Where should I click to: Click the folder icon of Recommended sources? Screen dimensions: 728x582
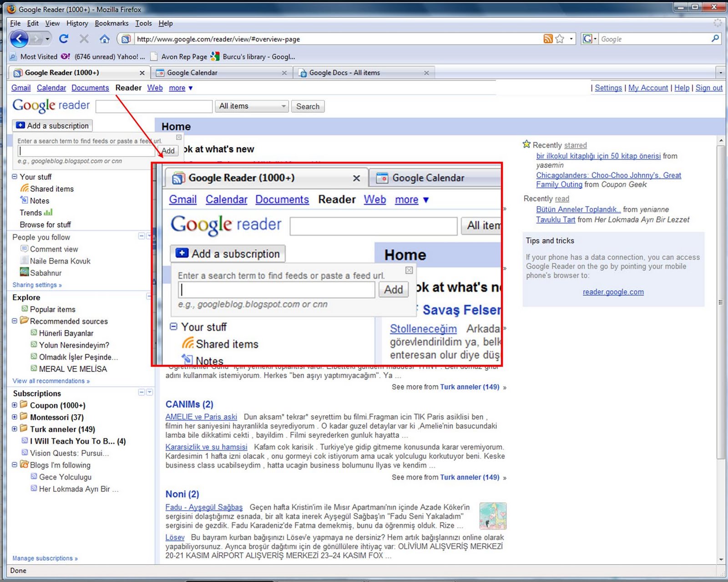24,321
